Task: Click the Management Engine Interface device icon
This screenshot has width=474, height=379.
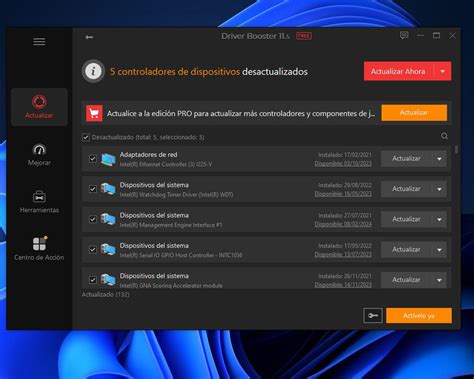Action: pyautogui.click(x=108, y=219)
